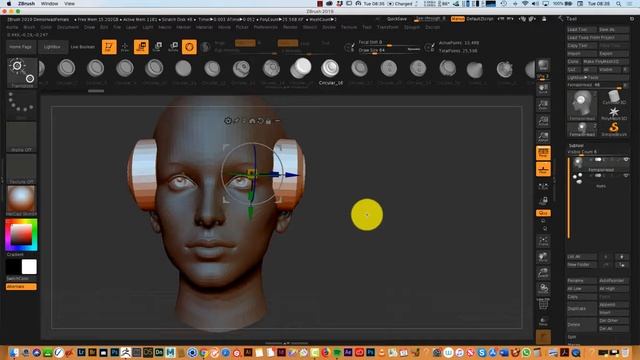Click the gizmo customize gear icon
640x360 pixels.
click(x=228, y=120)
